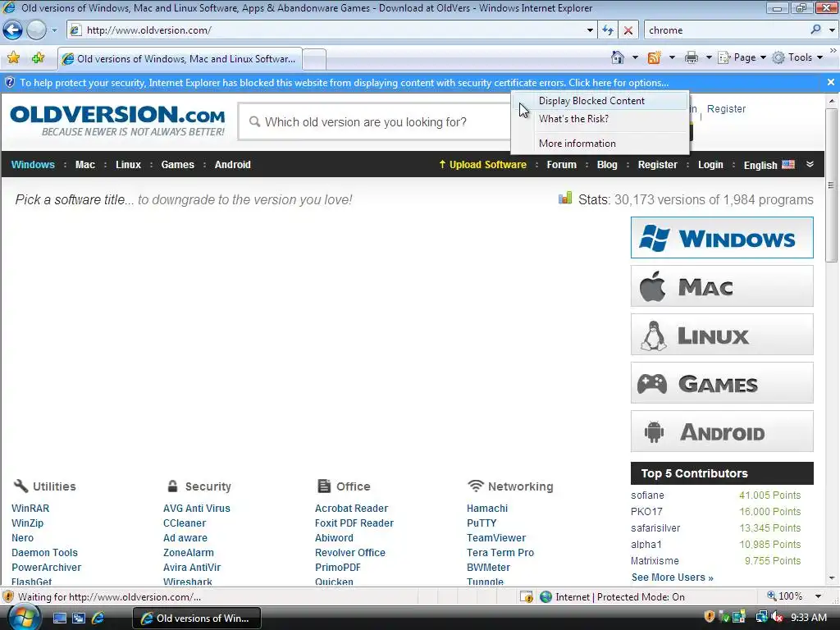Expand the site nav double-chevron menu
840x630 pixels.
(810, 164)
